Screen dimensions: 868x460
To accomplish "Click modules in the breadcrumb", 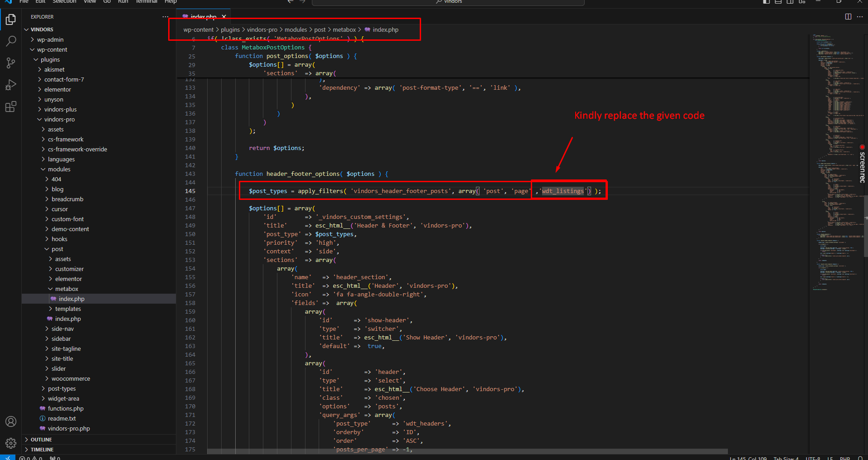I will tap(296, 30).
